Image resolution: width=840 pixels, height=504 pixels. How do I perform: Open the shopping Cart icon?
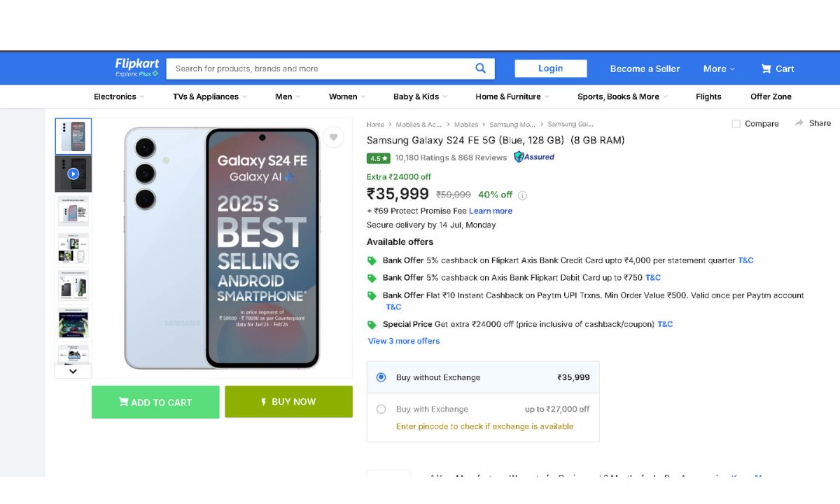[766, 69]
